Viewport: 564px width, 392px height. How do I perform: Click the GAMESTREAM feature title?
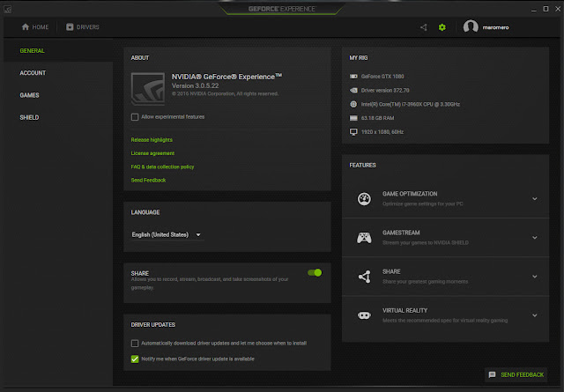pos(401,233)
